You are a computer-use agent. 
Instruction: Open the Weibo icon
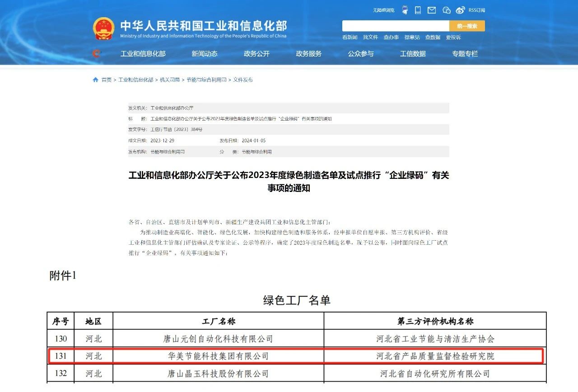point(460,10)
